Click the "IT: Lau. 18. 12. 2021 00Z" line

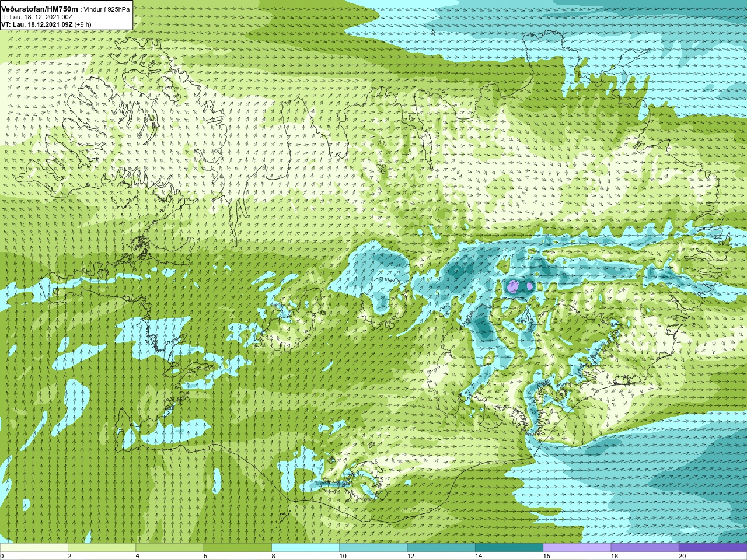(x=37, y=16)
